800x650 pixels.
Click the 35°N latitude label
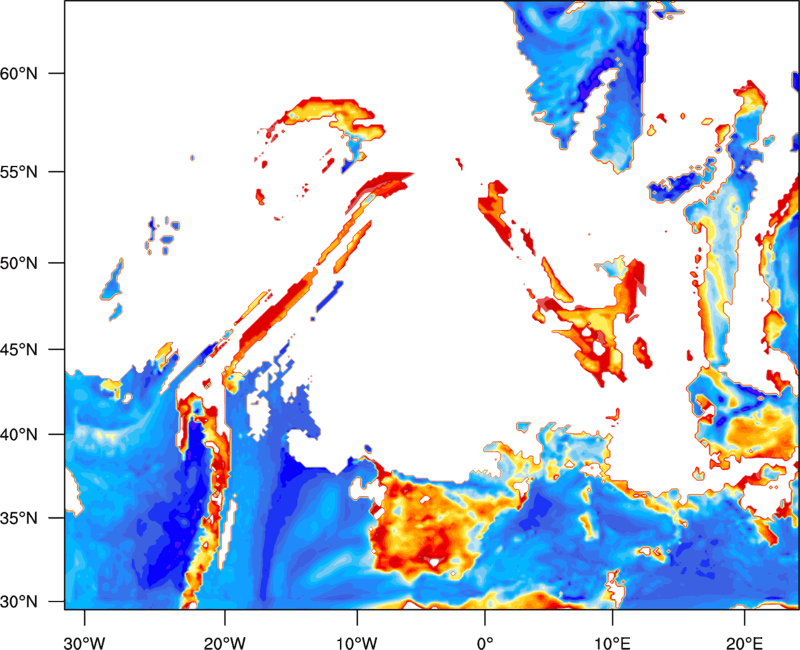(19, 518)
